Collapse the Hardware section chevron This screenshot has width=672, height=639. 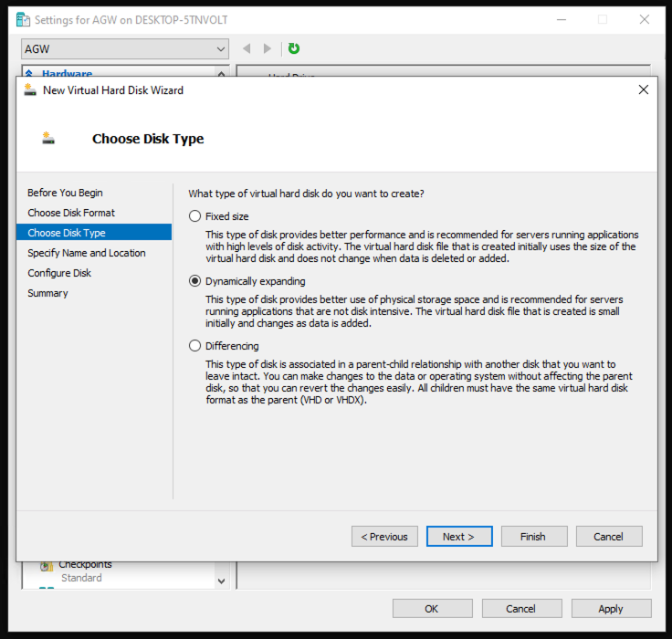click(221, 74)
